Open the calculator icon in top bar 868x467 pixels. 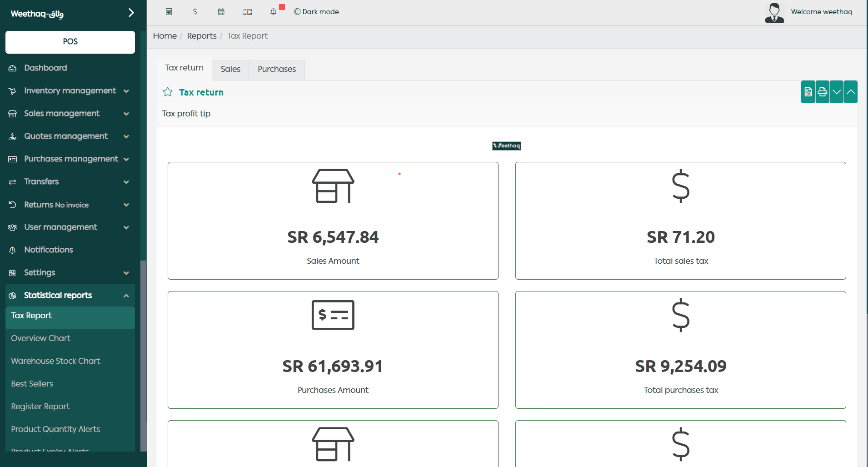pos(169,12)
